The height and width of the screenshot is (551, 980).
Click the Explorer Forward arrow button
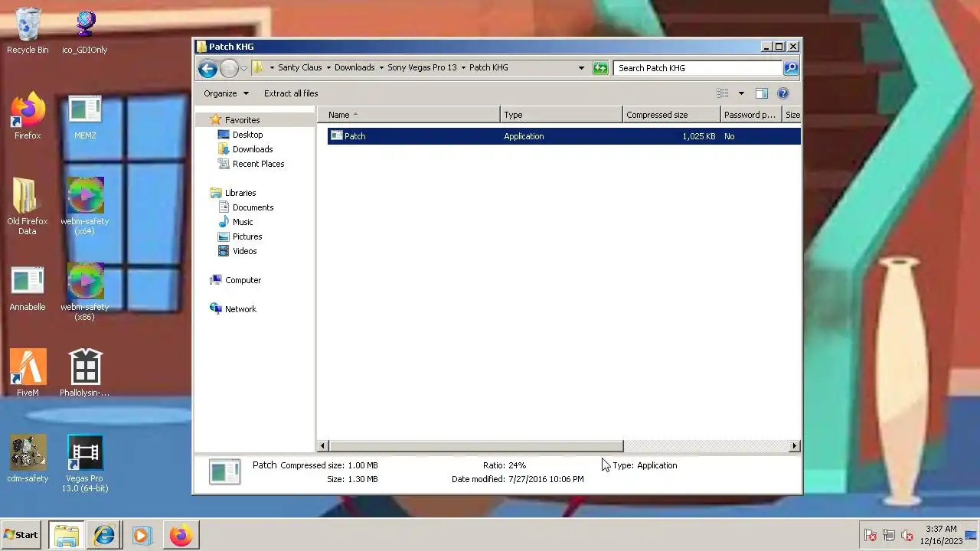point(228,68)
